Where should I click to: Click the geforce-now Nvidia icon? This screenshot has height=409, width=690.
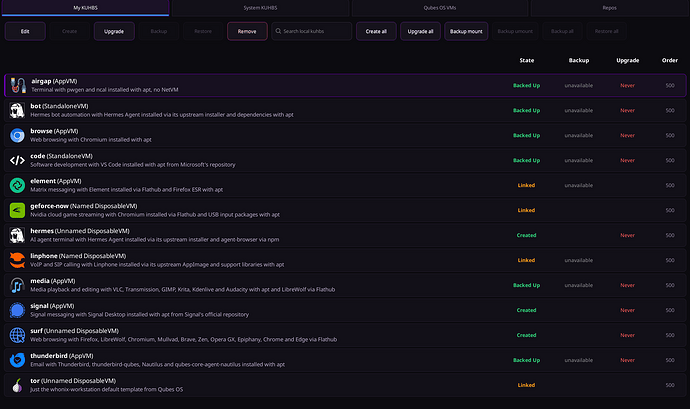pyautogui.click(x=17, y=210)
